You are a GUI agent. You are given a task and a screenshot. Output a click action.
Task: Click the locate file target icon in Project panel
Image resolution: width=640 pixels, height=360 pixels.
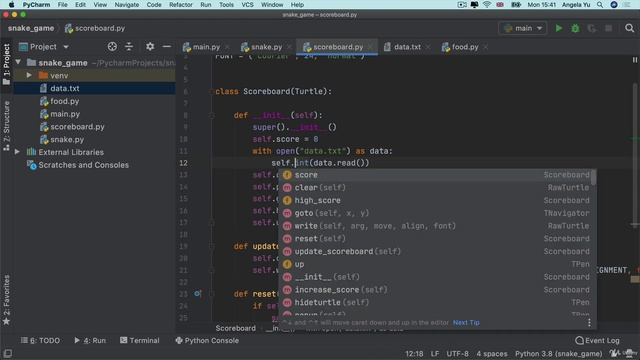[x=112, y=47]
